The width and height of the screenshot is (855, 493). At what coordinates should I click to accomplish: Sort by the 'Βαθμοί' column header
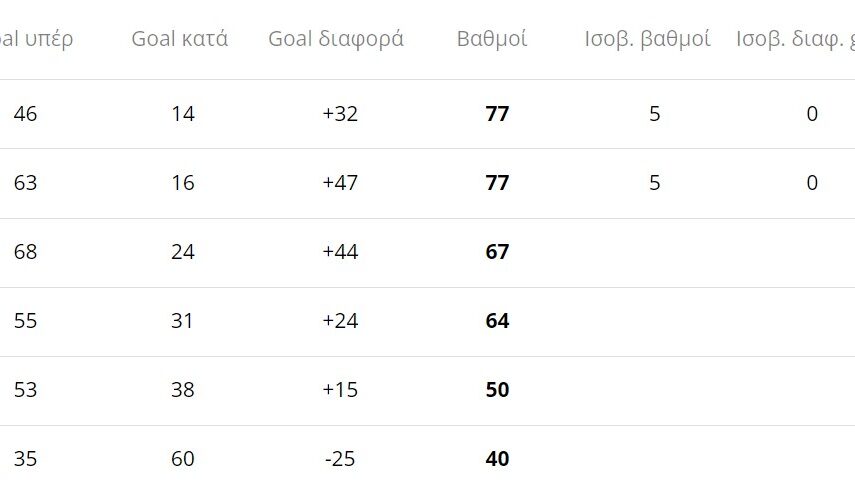[x=491, y=40]
